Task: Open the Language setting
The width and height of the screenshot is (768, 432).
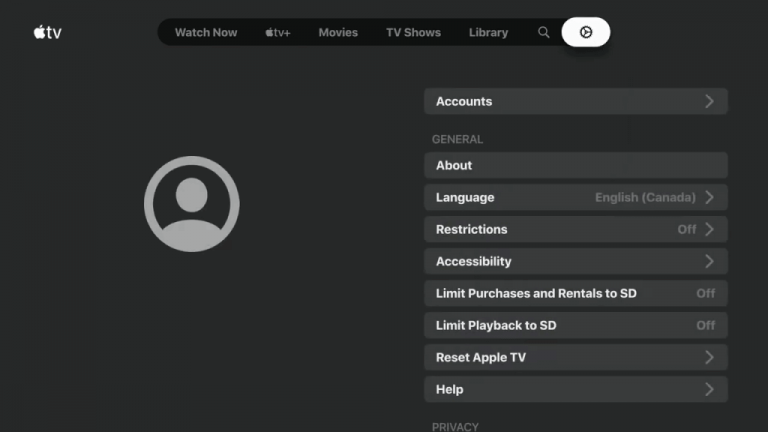Action: pyautogui.click(x=576, y=197)
